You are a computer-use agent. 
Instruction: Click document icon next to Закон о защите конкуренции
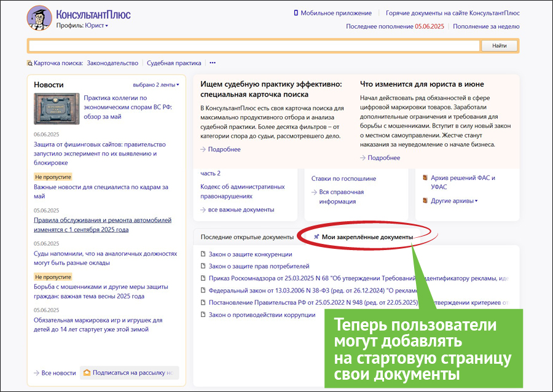[203, 254]
